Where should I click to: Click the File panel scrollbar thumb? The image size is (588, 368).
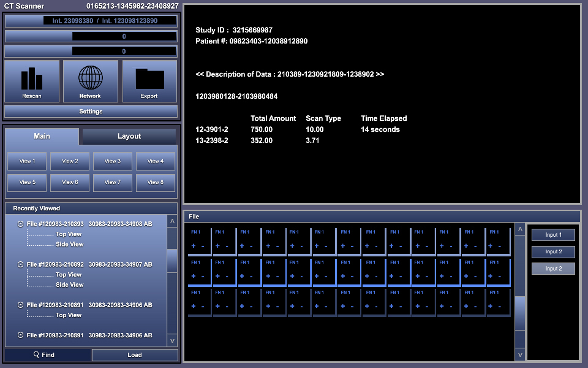[x=520, y=313]
